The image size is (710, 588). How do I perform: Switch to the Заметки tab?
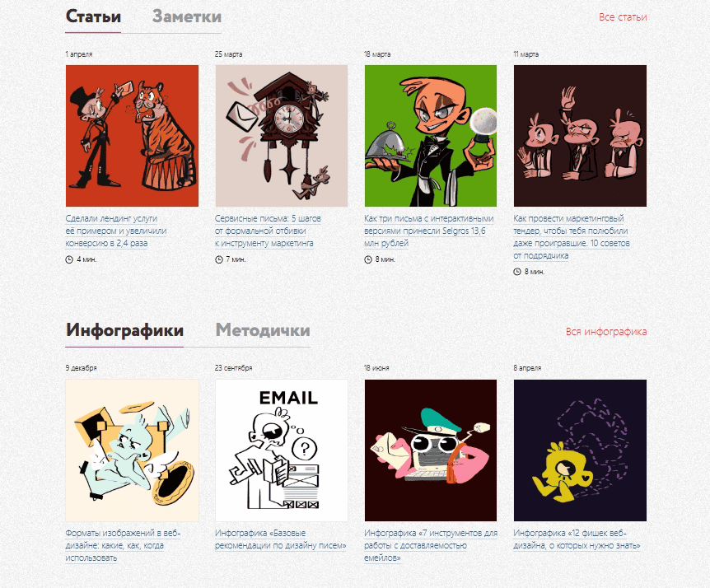[x=186, y=16]
